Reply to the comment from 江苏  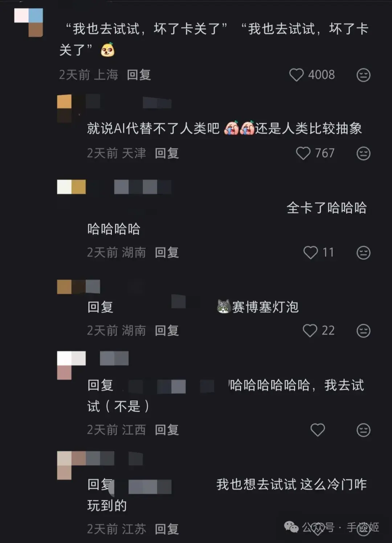pos(167,529)
